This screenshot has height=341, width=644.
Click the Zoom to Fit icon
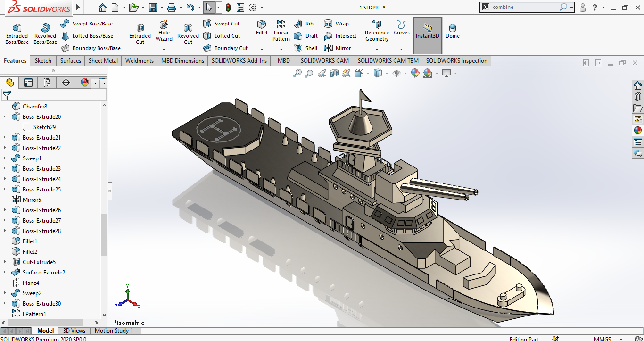point(297,73)
